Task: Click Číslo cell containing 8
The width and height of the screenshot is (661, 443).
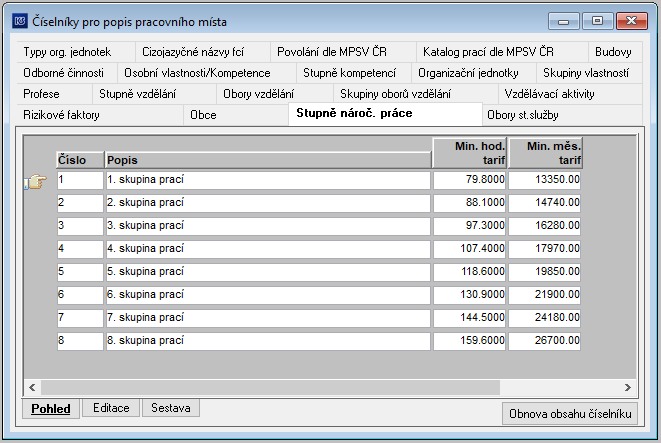Action: pyautogui.click(x=80, y=341)
